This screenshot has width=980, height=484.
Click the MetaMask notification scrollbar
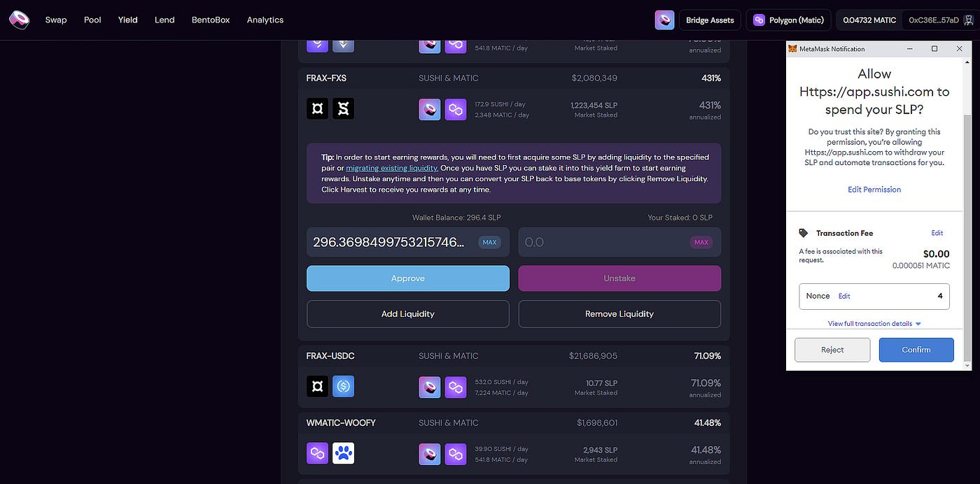[x=967, y=238]
